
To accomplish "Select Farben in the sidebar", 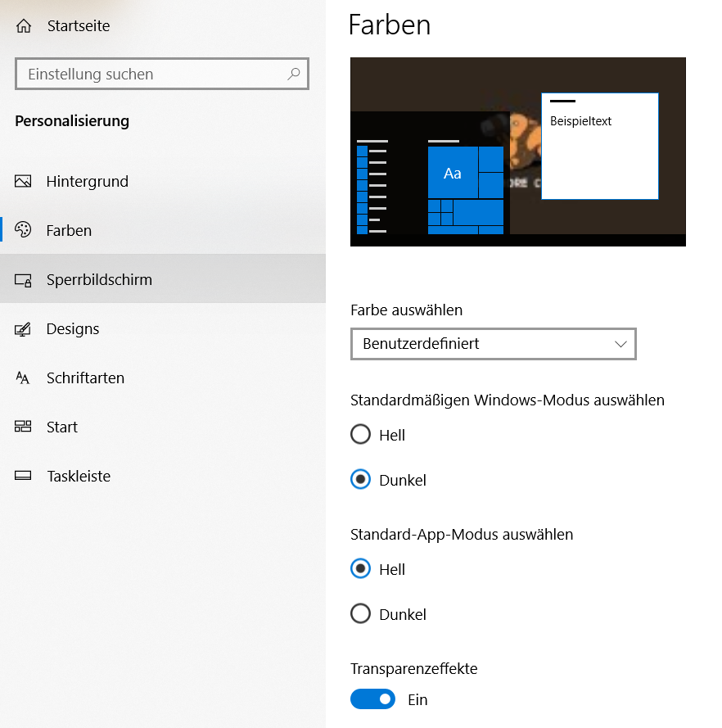I will (x=163, y=230).
